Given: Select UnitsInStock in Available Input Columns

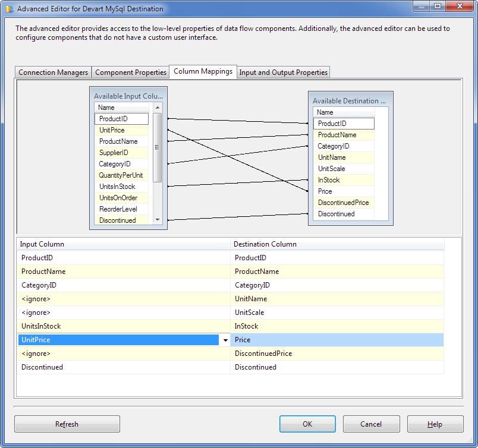Looking at the screenshot, I should [121, 187].
